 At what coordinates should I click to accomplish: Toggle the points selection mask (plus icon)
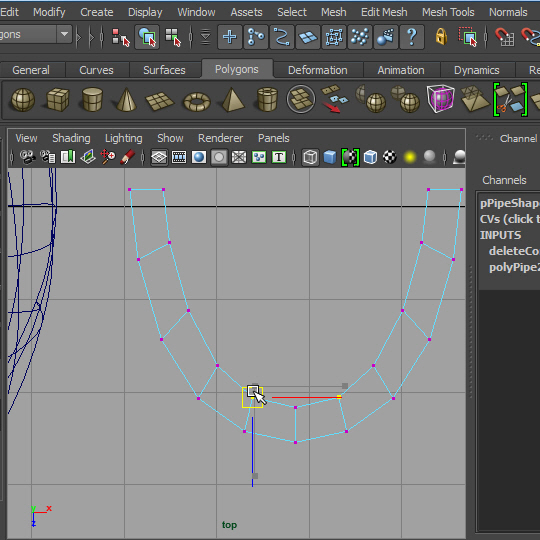[x=230, y=37]
